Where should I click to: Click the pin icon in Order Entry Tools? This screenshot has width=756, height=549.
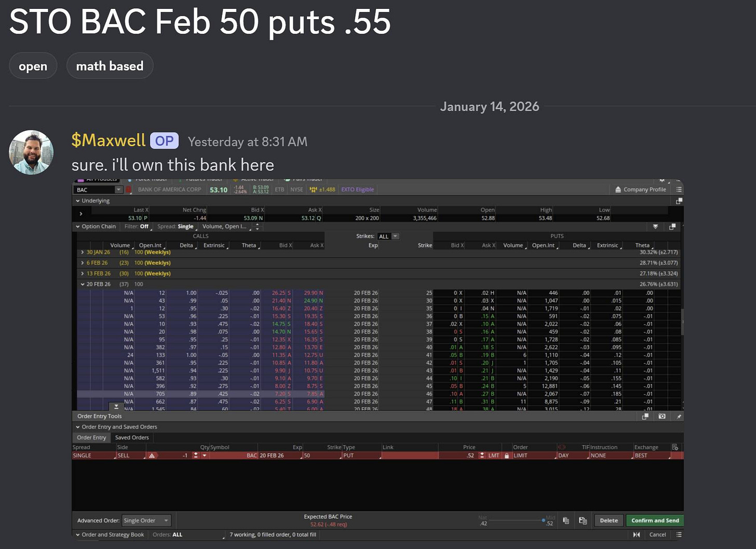pos(679,416)
